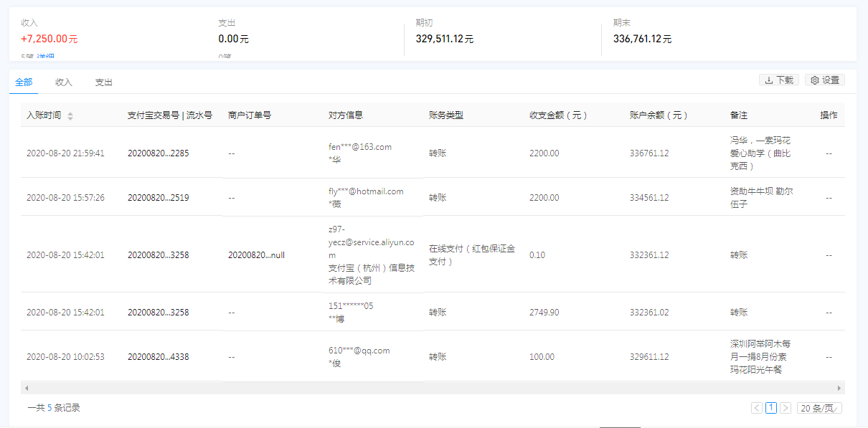Click the gear icon beside 设置
868x428 pixels.
click(814, 80)
